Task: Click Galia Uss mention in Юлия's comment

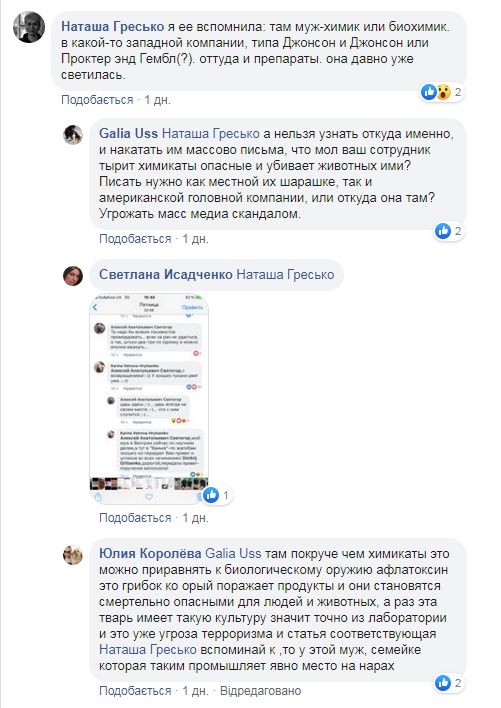Action: click(x=233, y=554)
